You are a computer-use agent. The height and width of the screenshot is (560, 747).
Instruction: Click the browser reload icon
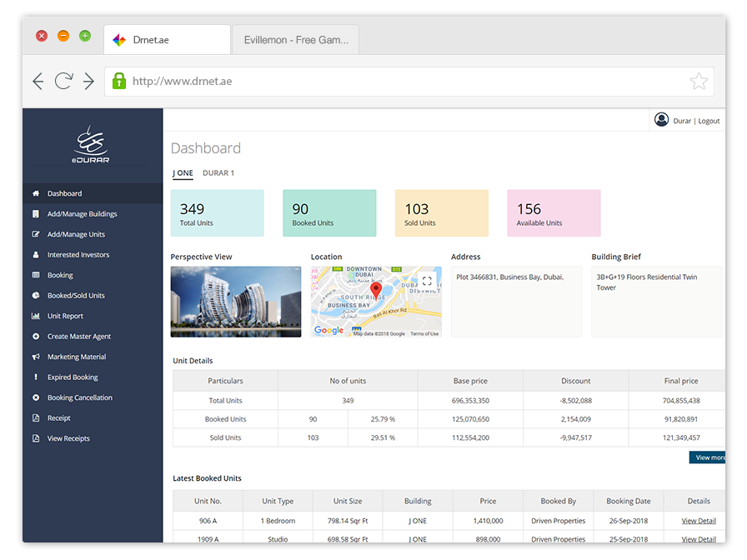click(x=63, y=81)
